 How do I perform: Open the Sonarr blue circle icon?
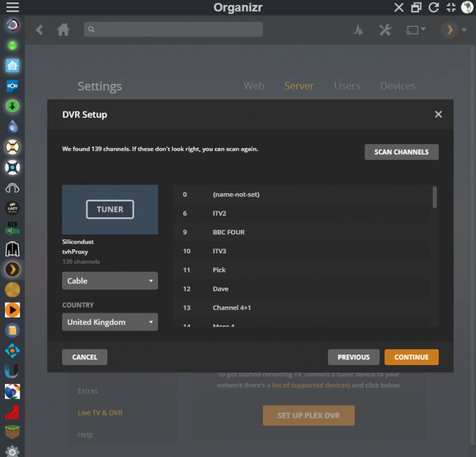tap(12, 168)
